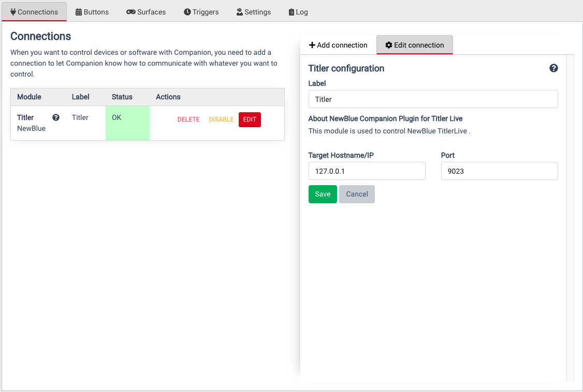Click the Settings person icon
The width and height of the screenshot is (583, 392).
click(x=239, y=11)
